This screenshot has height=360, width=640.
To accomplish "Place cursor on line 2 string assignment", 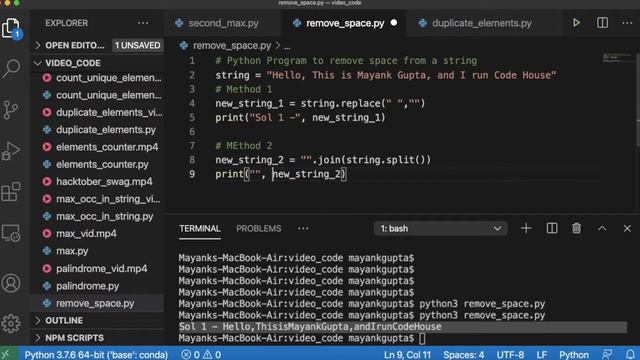I will click(385, 75).
